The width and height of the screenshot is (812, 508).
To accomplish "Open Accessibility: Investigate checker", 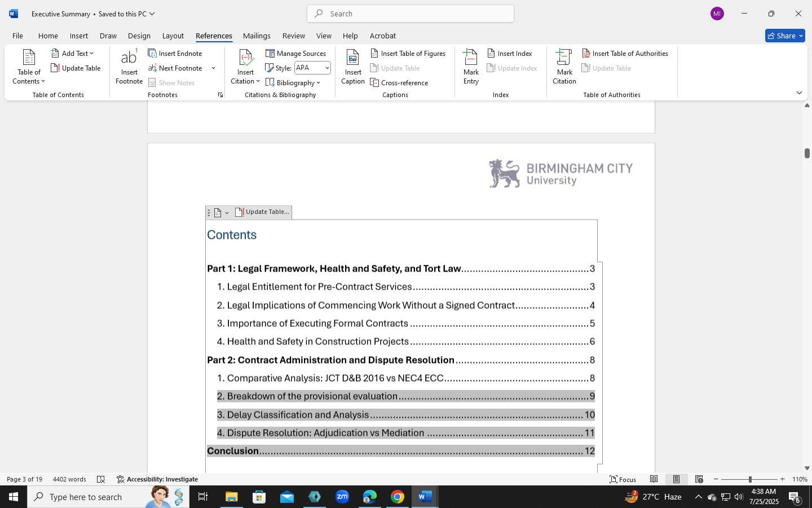I will point(157,479).
